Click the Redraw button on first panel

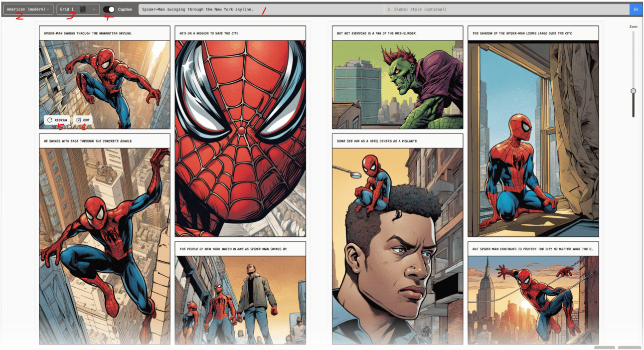coord(56,120)
